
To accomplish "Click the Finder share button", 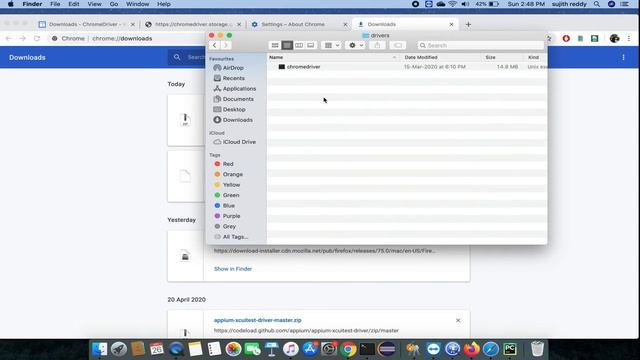I will [x=377, y=45].
